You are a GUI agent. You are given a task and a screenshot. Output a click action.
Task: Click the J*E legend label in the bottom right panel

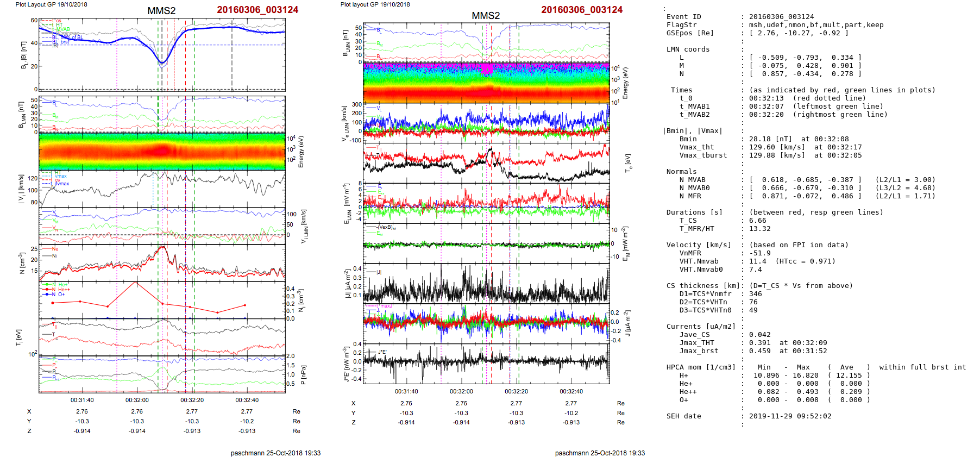coord(381,352)
